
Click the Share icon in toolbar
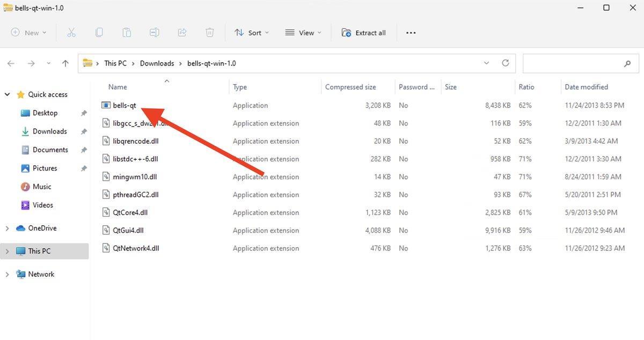[182, 33]
